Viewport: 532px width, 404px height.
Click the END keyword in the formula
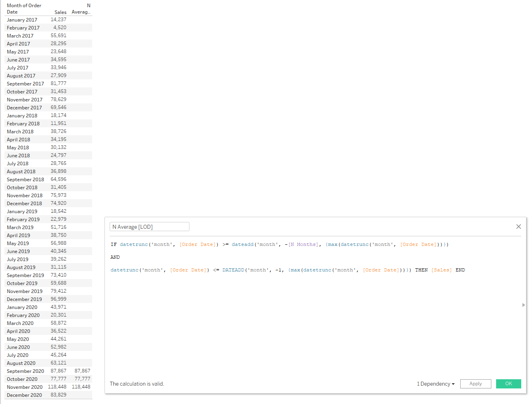click(x=460, y=270)
